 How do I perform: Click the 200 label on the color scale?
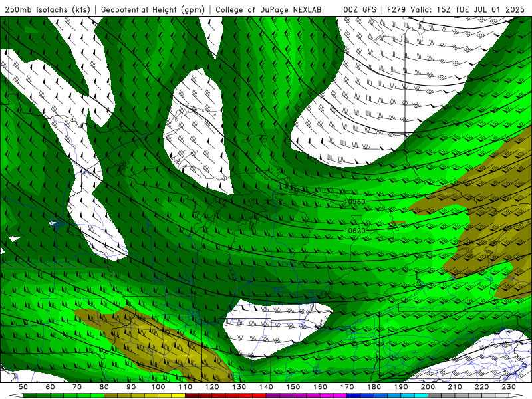[x=428, y=387]
